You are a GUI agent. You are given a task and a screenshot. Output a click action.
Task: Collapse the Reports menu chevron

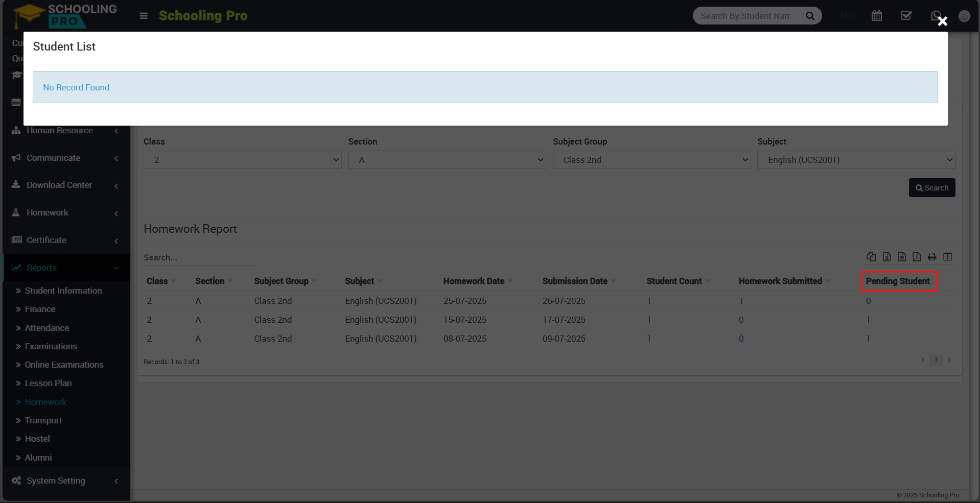(116, 268)
